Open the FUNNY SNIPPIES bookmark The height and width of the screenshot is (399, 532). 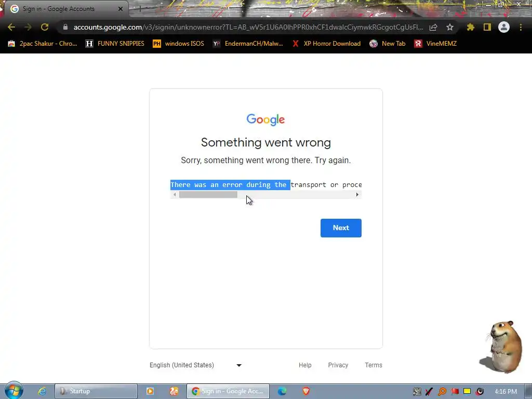coord(115,44)
